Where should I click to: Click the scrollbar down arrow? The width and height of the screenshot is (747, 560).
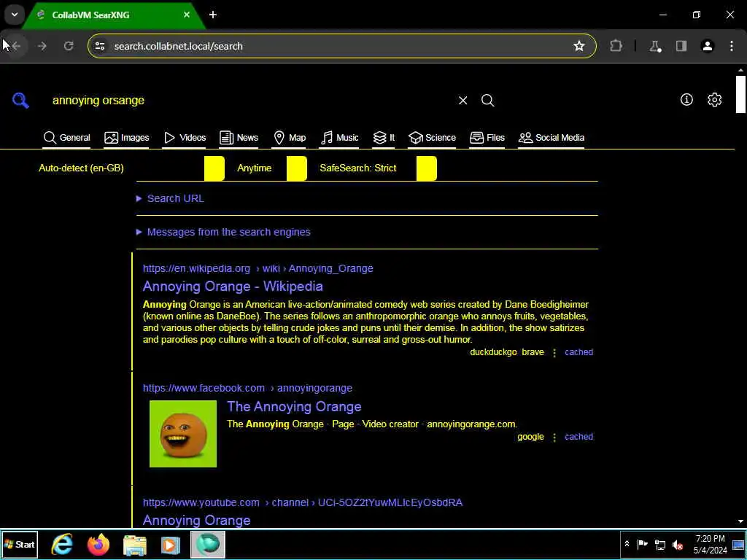pyautogui.click(x=740, y=521)
